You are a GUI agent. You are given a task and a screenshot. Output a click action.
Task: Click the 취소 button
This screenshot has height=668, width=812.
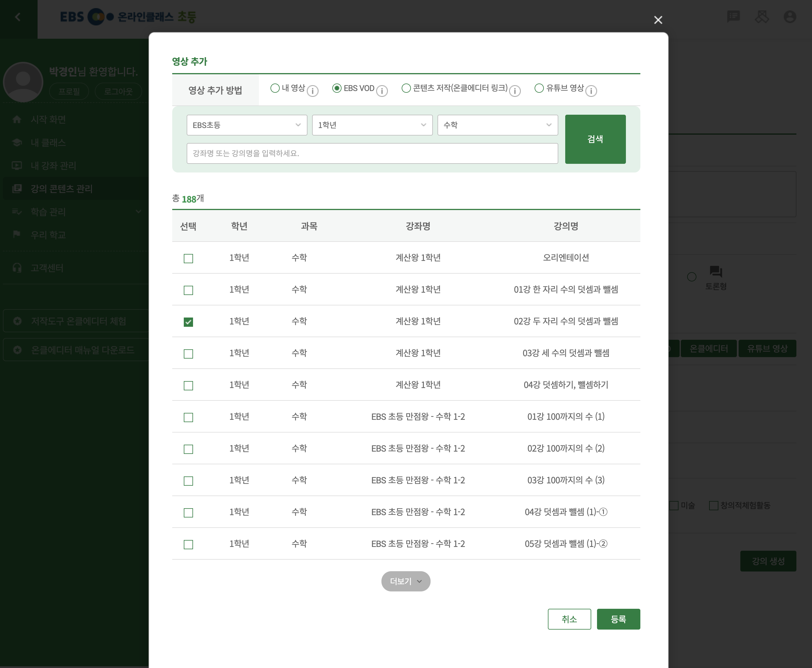pyautogui.click(x=569, y=619)
